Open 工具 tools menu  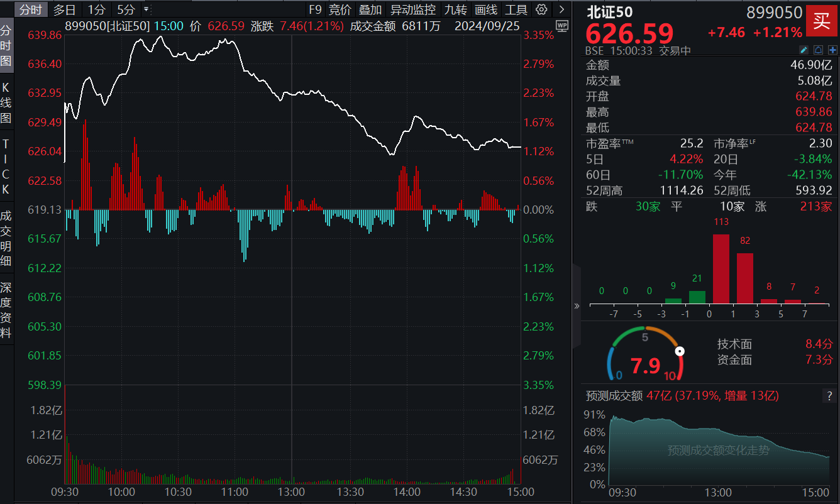coord(516,9)
